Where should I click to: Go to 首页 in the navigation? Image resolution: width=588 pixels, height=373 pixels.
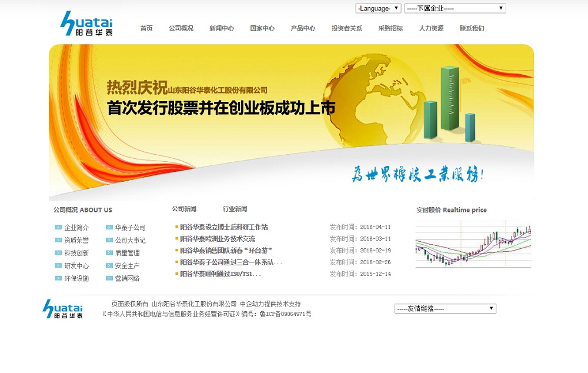[x=146, y=28]
